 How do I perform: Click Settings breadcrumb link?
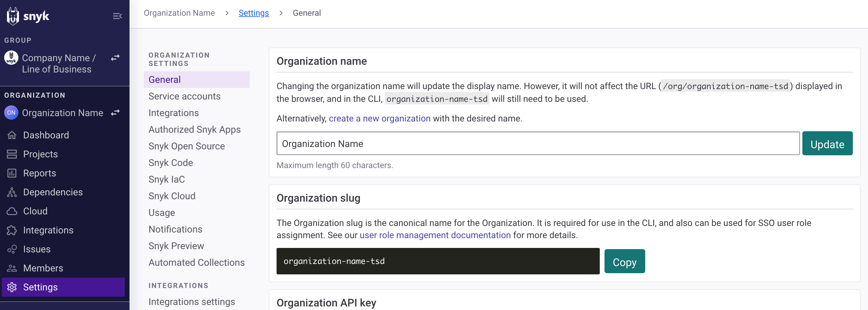(253, 13)
